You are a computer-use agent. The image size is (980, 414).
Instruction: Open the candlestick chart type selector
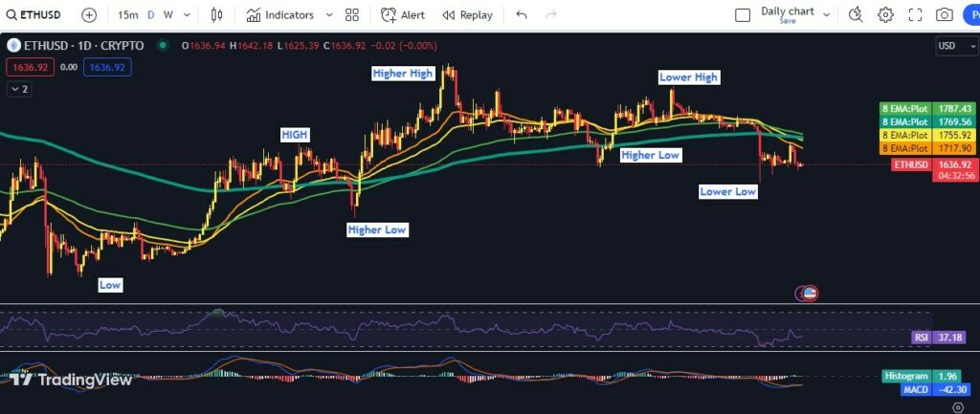[x=217, y=15]
